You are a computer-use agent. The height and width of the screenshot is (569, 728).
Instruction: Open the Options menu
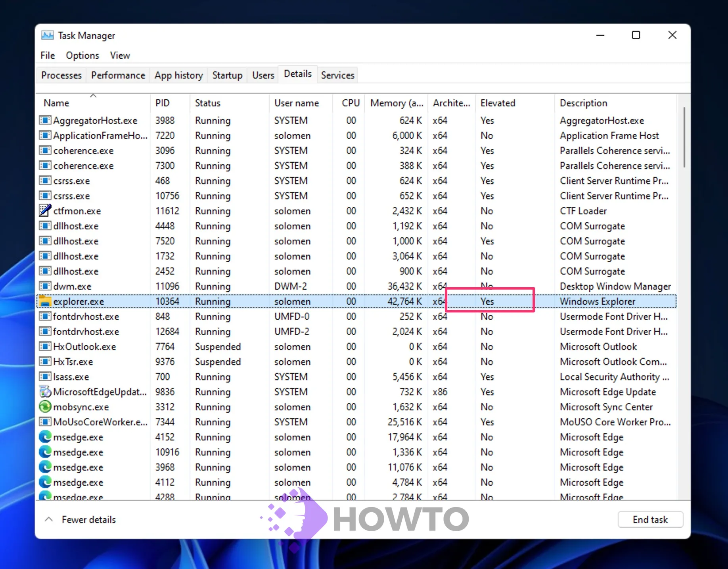[x=82, y=55]
